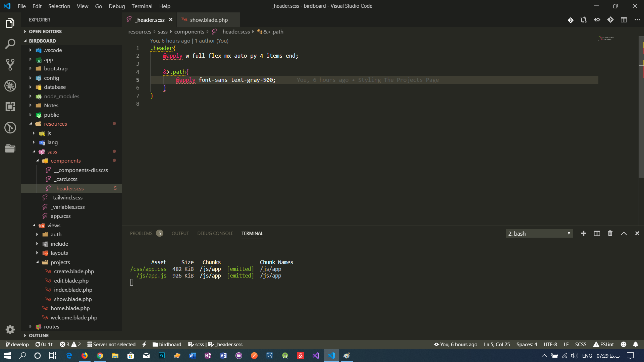Open the Debug view in activity bar
Image resolution: width=644 pixels, height=362 pixels.
10,86
